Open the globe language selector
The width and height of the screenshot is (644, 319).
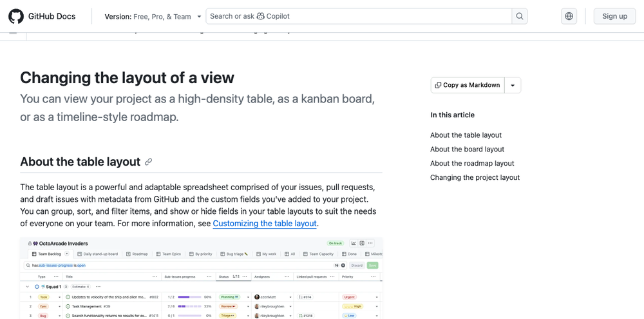[x=569, y=17]
